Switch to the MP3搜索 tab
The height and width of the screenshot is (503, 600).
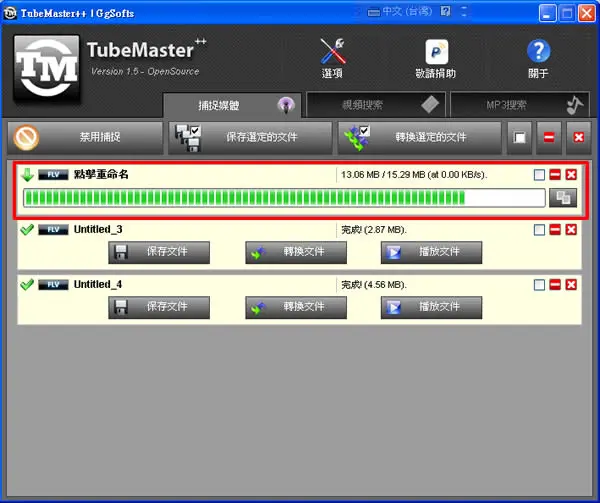click(519, 105)
